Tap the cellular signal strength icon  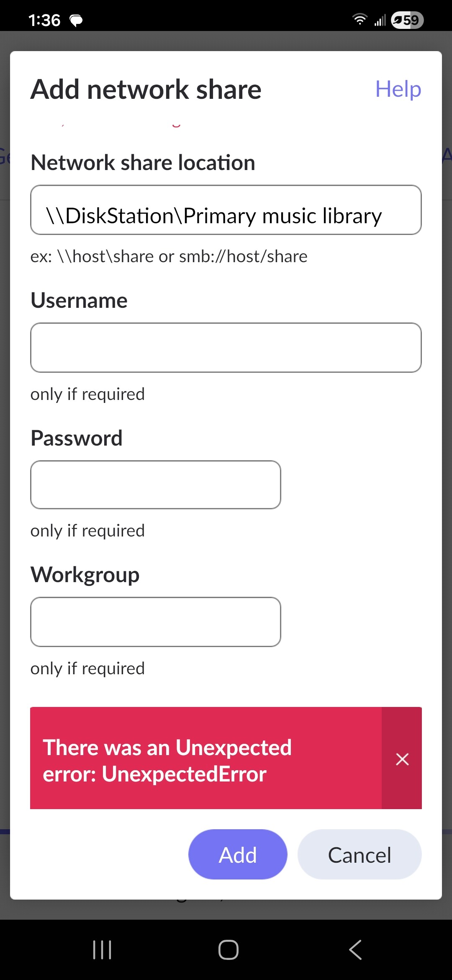click(x=380, y=20)
